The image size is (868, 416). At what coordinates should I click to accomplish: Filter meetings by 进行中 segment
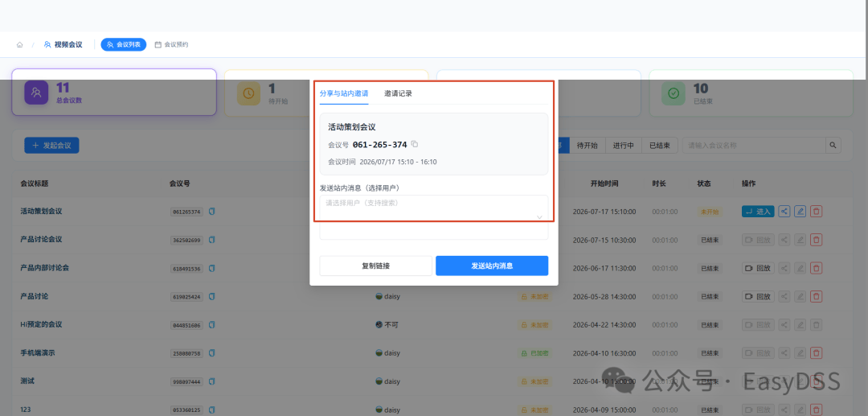[624, 146]
